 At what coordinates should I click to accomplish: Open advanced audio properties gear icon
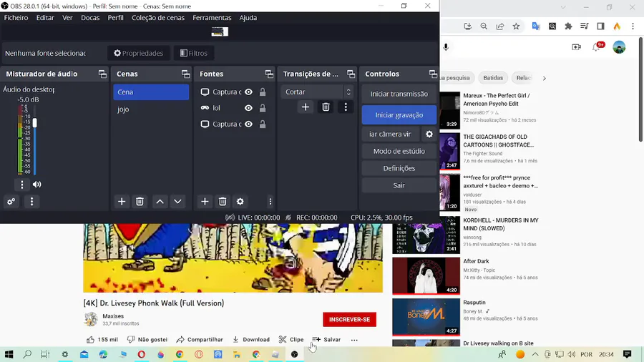point(11,202)
